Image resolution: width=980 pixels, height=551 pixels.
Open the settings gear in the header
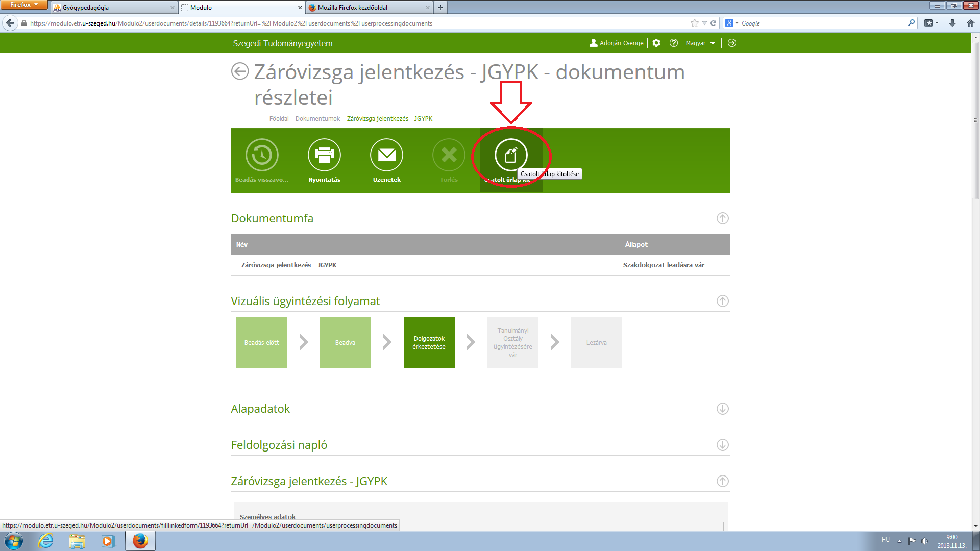coord(656,43)
